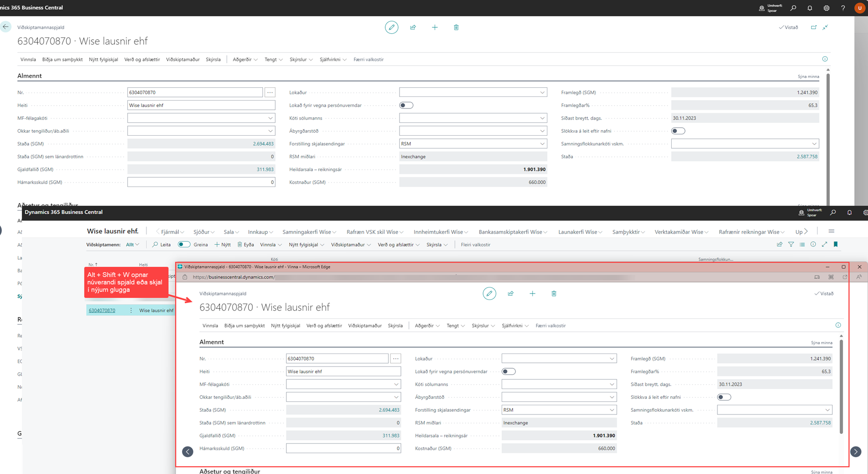Click the bookmark icon in list toolbar
Screen dimensions: 868x474
(x=835, y=245)
